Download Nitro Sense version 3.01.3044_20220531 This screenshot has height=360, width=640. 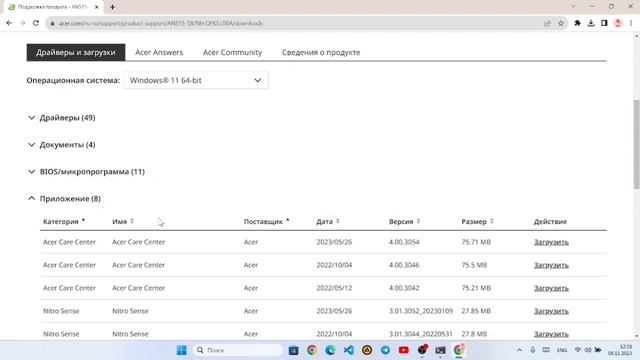point(551,334)
